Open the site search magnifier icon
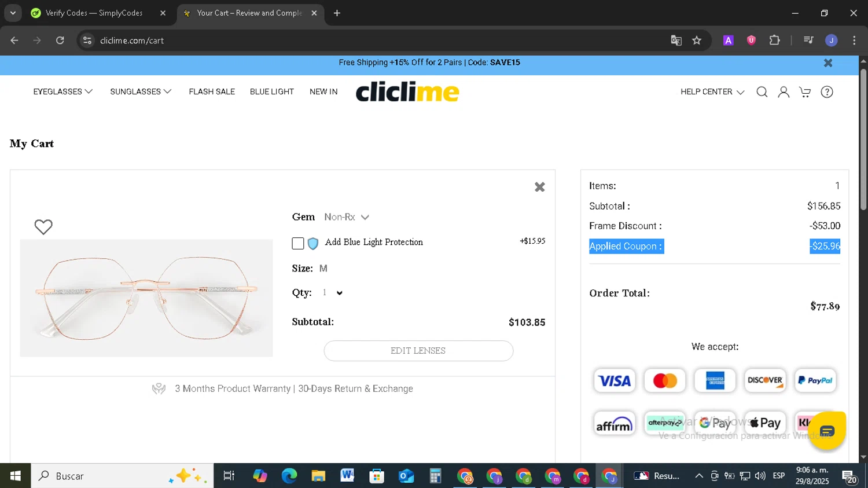 coord(762,92)
